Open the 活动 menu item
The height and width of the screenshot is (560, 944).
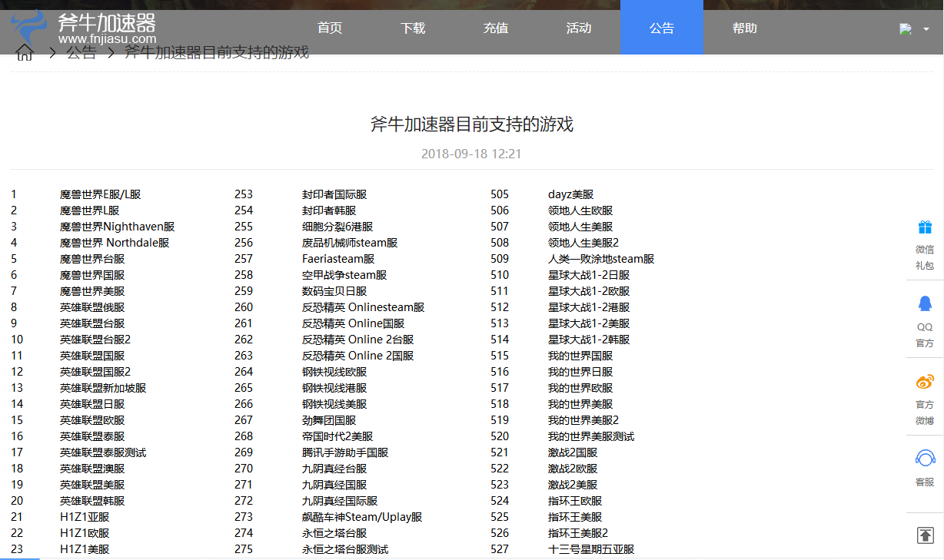pos(579,27)
